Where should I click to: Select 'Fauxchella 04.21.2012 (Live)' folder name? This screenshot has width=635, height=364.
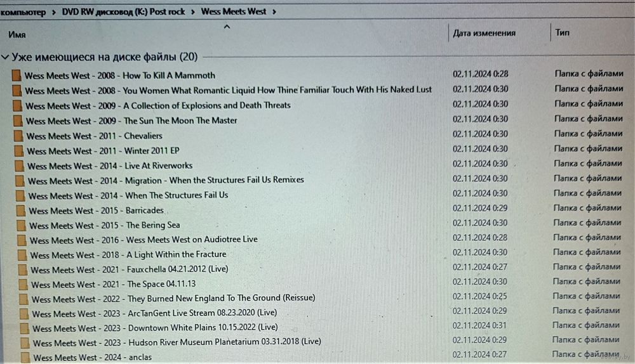coord(129,270)
